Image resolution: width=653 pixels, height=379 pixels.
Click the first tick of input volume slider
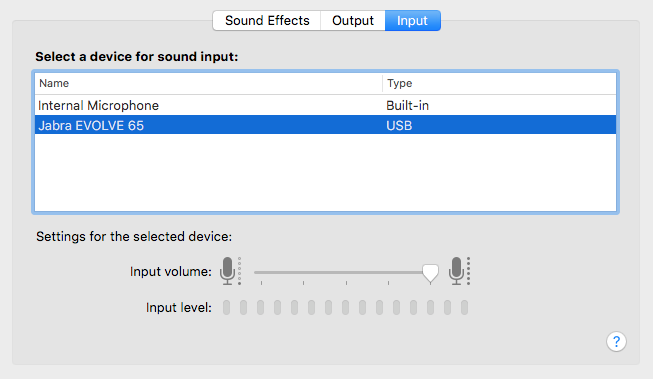262,283
